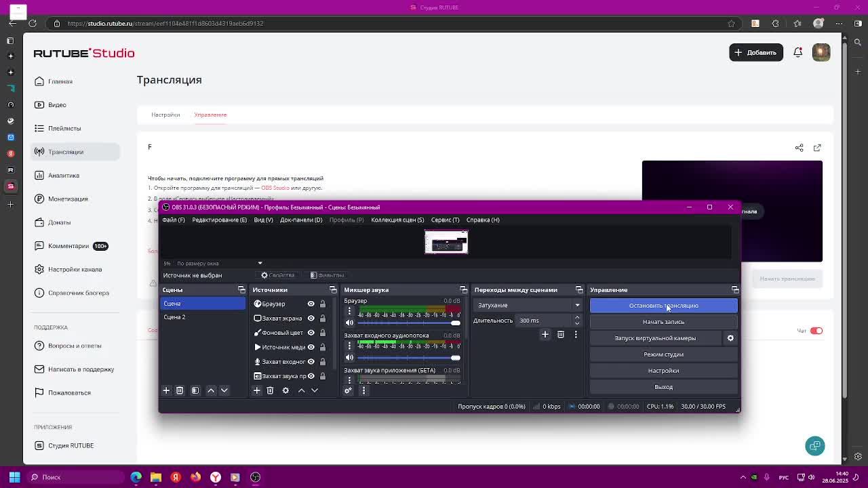Lock the Захват экрана source
This screenshot has height=488, width=868.
click(323, 319)
